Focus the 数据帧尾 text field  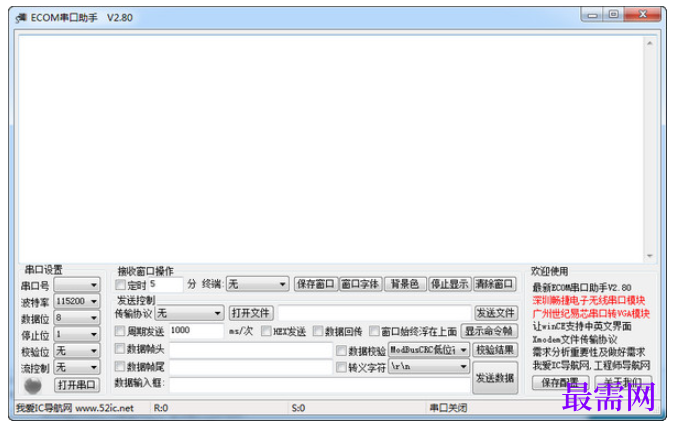(251, 367)
